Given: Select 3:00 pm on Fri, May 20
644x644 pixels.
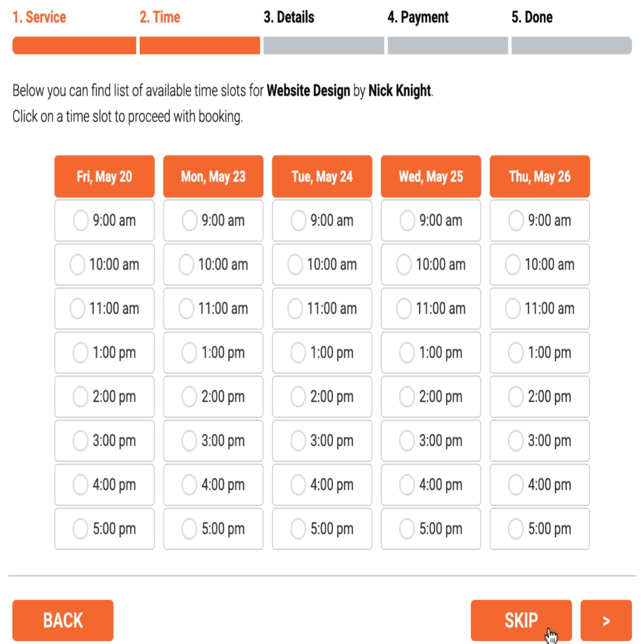Looking at the screenshot, I should (x=105, y=441).
